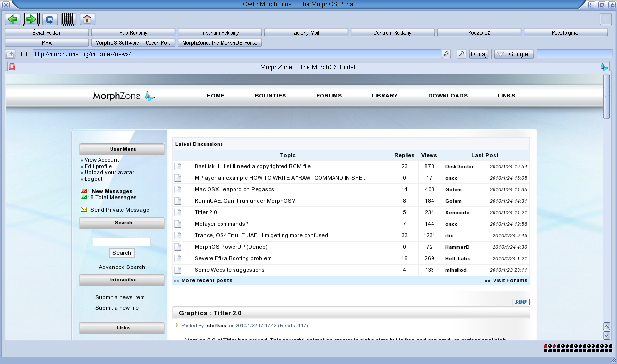Click the sidebar Search button

[122, 253]
